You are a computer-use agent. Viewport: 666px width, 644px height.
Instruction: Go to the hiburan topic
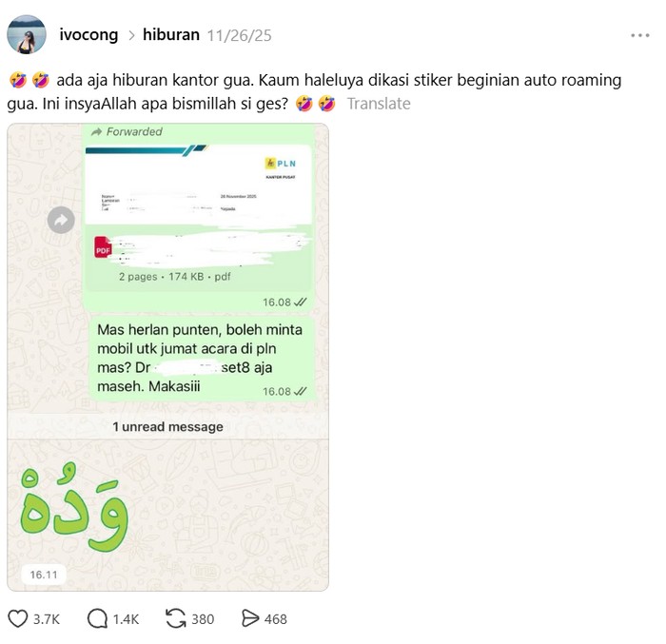171,35
